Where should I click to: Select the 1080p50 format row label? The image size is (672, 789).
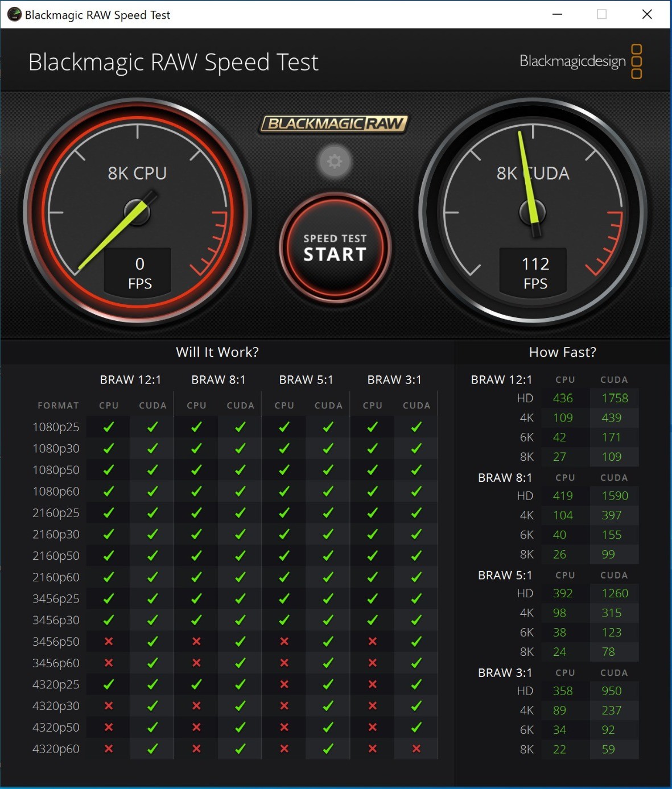click(x=56, y=470)
